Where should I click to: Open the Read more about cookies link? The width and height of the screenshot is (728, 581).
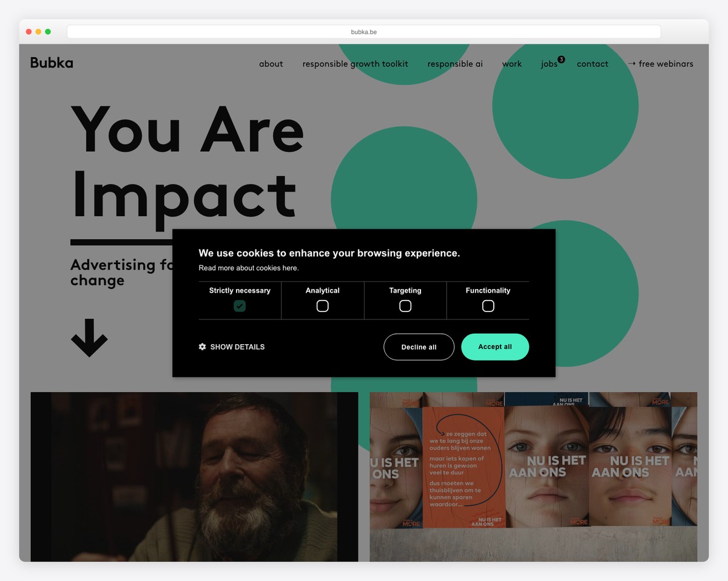coord(249,268)
